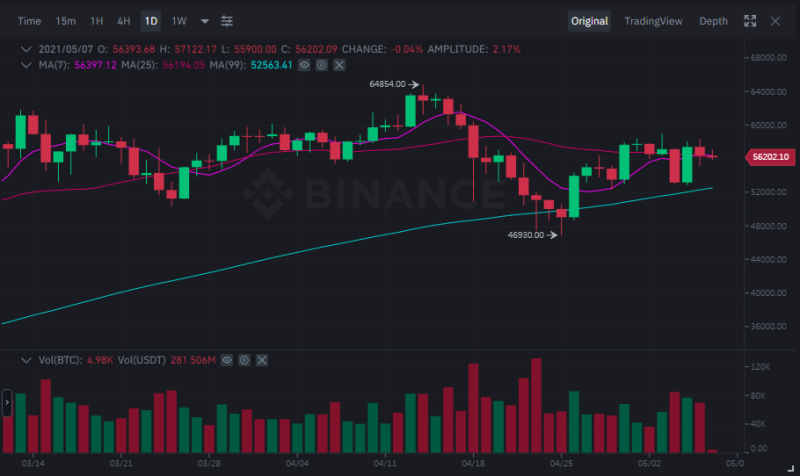Toggle fullscreen chart mode
800x476 pixels.
(750, 21)
